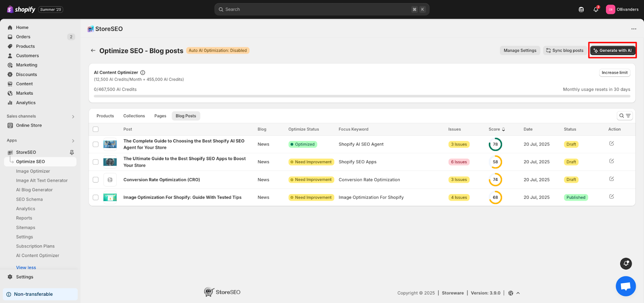The image size is (644, 303).
Task: Click the floating notification bell button
Action: coord(626,264)
